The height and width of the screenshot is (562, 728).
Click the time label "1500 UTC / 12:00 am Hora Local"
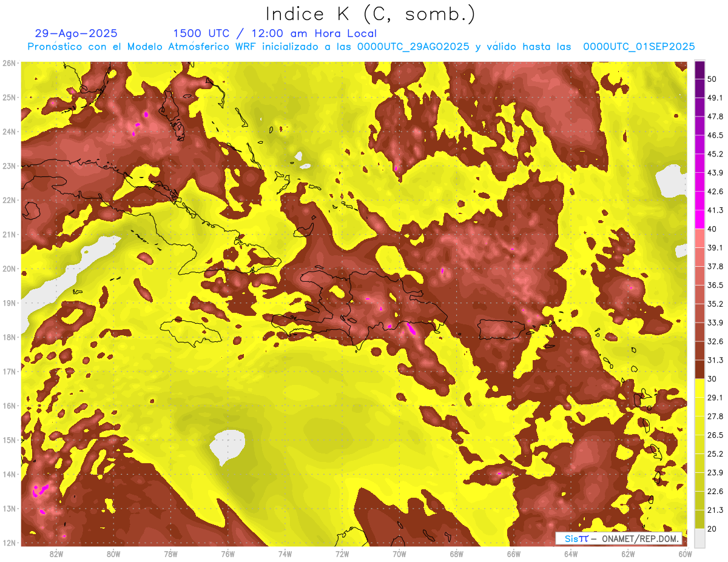tap(275, 33)
